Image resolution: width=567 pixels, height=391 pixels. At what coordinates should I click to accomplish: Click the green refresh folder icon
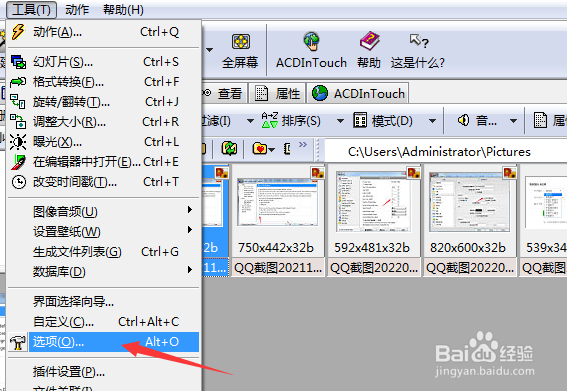[x=229, y=148]
